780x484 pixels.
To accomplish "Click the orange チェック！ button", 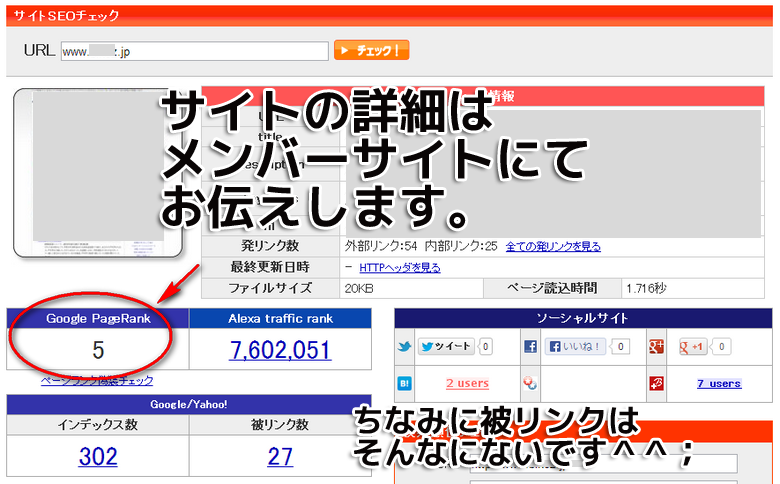I will click(x=372, y=50).
